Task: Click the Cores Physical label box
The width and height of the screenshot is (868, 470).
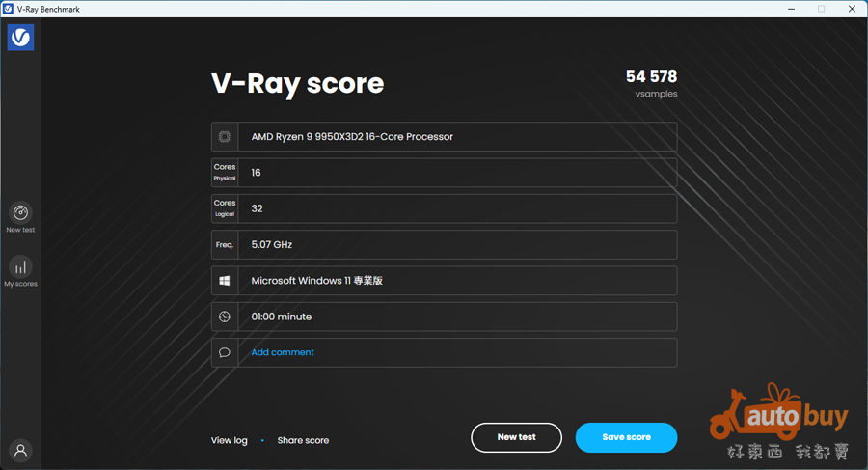Action: [225, 173]
